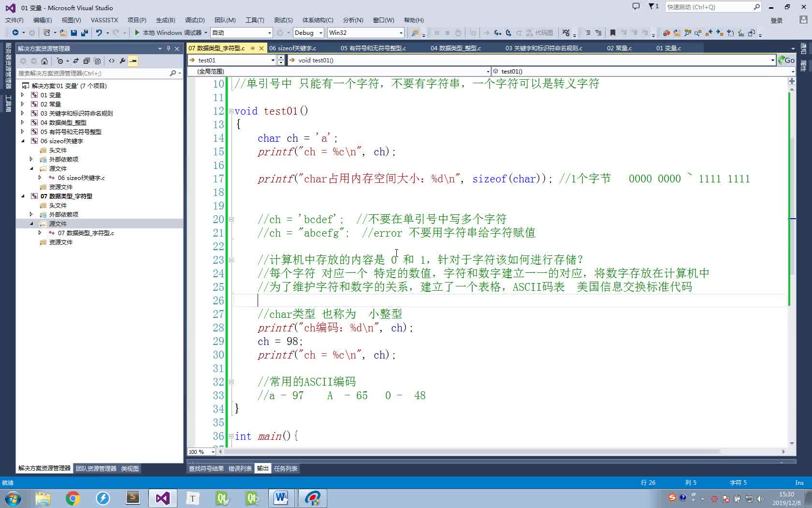Open the 输出 output panel tab
812x508 pixels.
(x=262, y=468)
